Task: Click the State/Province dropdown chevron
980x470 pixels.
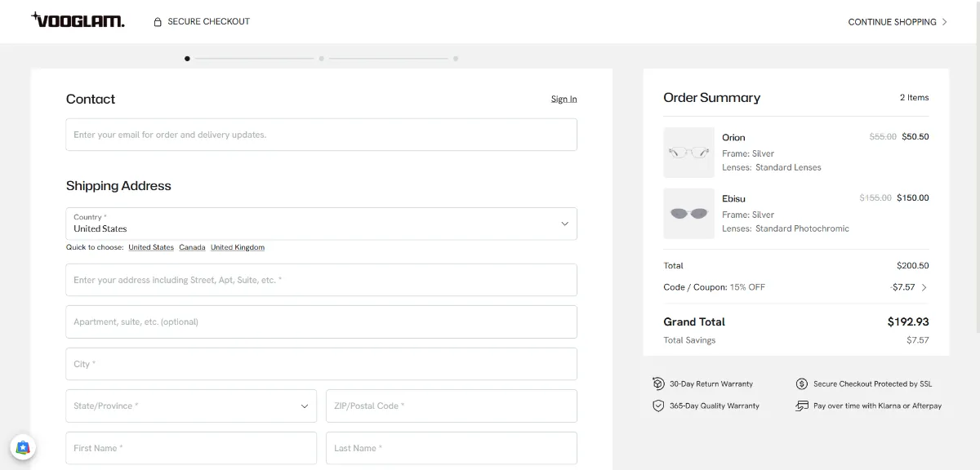Action: click(305, 406)
